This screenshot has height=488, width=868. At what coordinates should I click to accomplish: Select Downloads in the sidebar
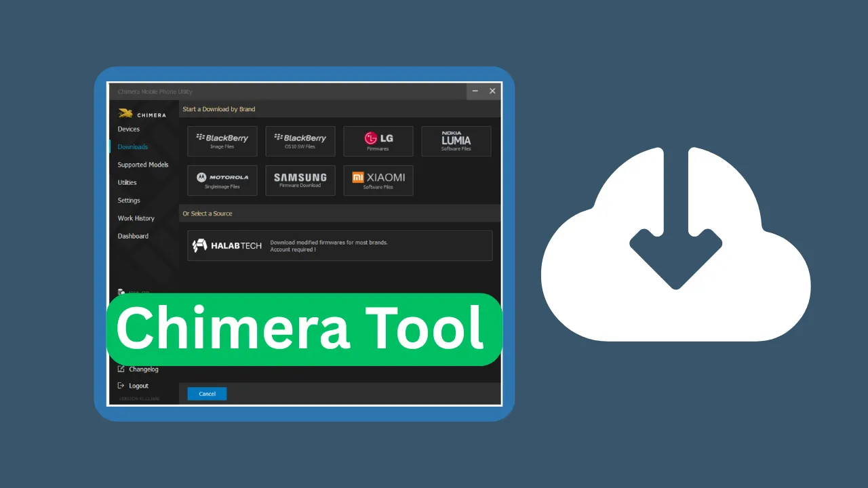132,147
